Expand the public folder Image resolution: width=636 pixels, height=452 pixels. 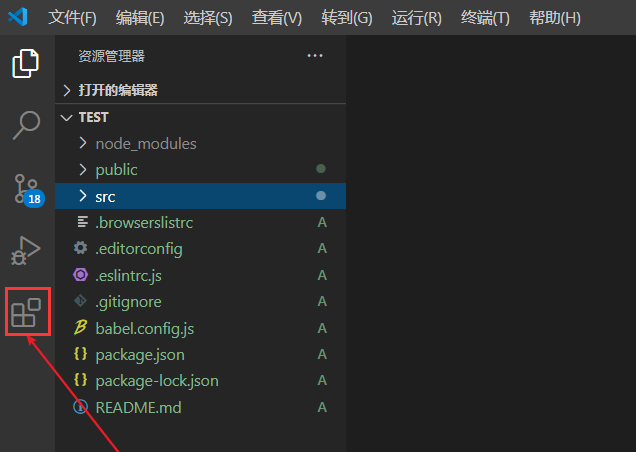[x=116, y=170]
